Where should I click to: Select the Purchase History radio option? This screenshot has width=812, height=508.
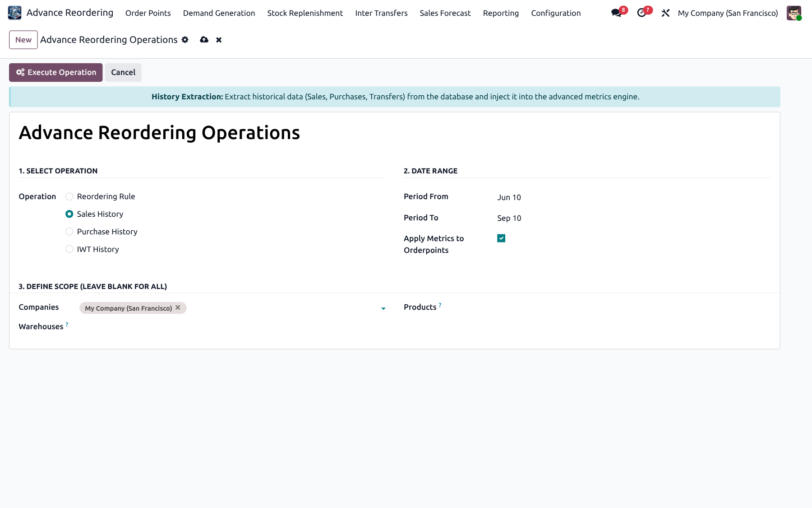click(x=69, y=232)
